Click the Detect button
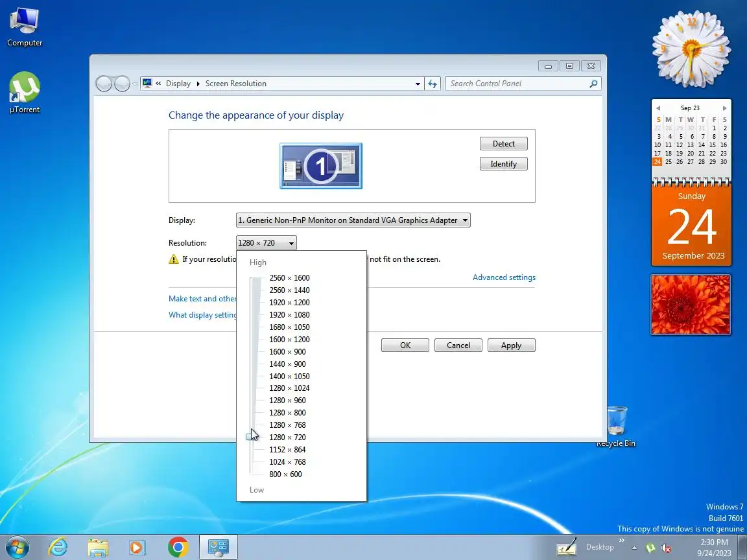The width and height of the screenshot is (747, 560). pos(504,144)
